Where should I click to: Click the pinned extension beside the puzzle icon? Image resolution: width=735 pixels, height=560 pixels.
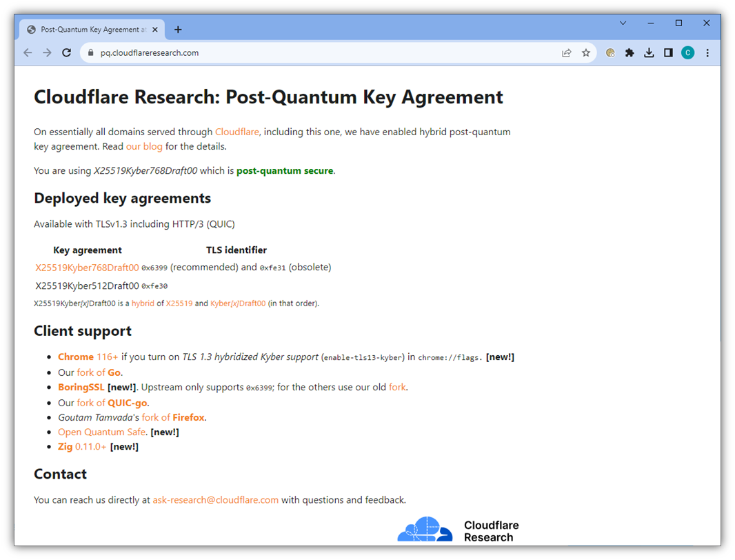pyautogui.click(x=610, y=52)
